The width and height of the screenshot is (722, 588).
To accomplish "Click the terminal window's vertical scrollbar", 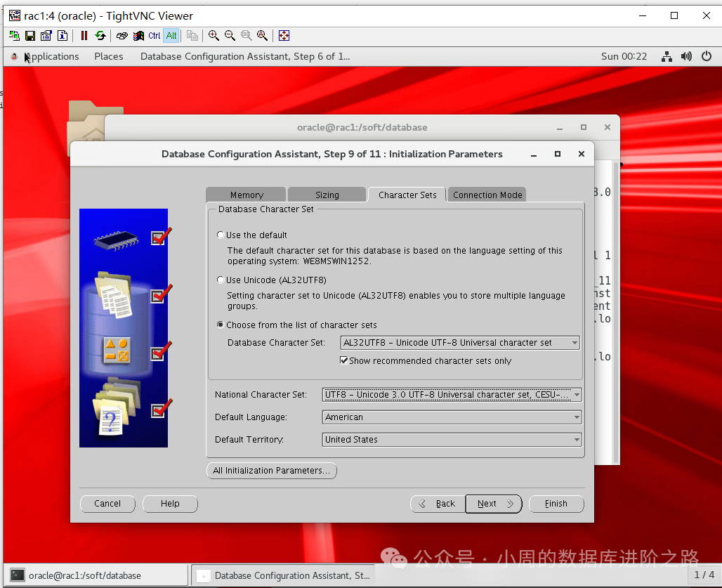I will 616,313.
